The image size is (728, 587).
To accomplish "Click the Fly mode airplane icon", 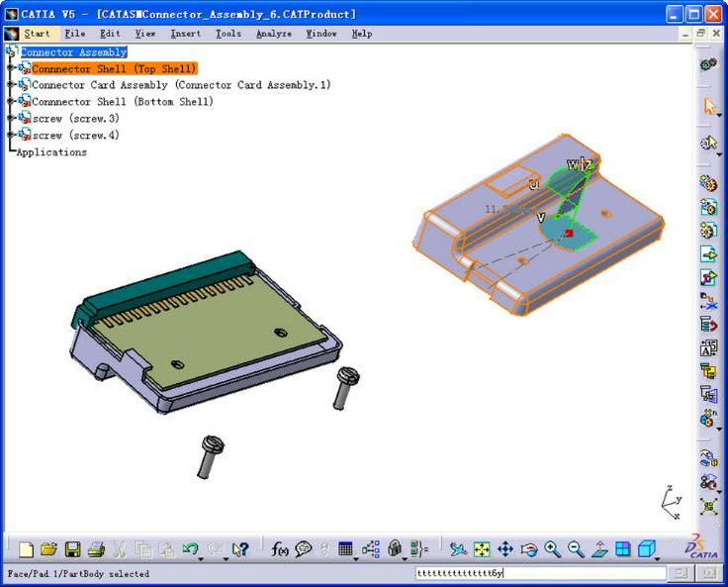I will pyautogui.click(x=458, y=549).
